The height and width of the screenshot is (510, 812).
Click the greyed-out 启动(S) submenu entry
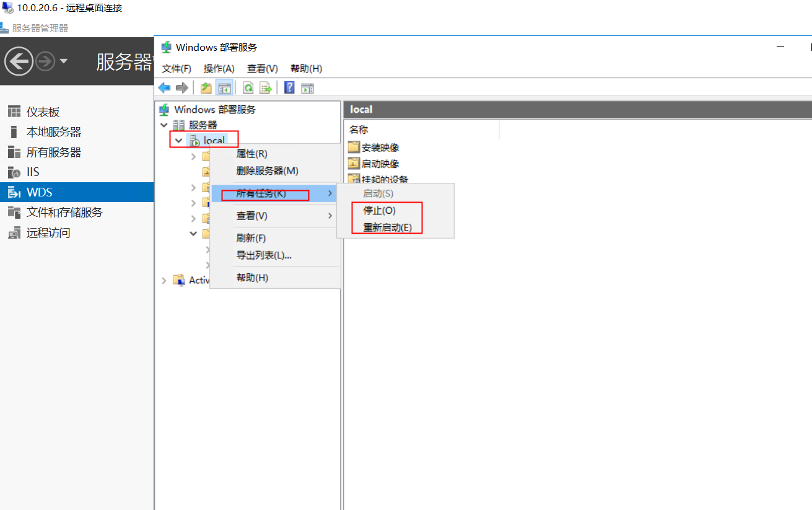click(395, 193)
